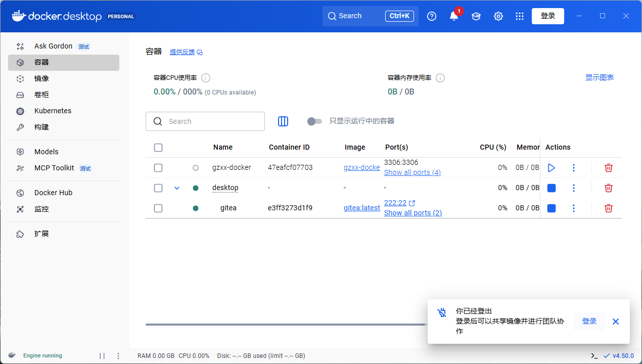This screenshot has width=642, height=364.
Task: Open Kubernetes in sidebar
Action: click(x=64, y=111)
